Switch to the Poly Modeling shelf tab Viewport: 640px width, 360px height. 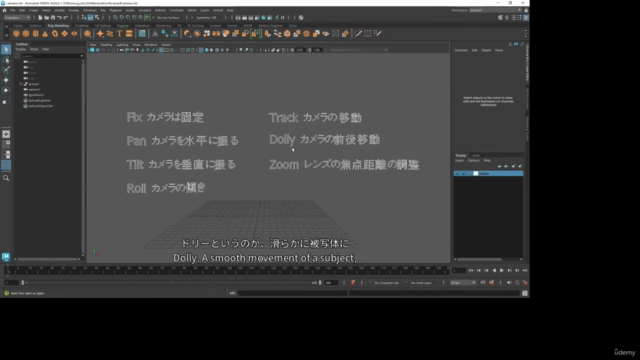(58, 26)
